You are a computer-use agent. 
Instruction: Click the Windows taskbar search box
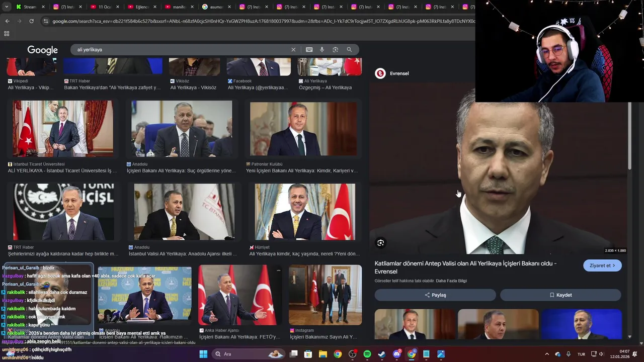248,354
